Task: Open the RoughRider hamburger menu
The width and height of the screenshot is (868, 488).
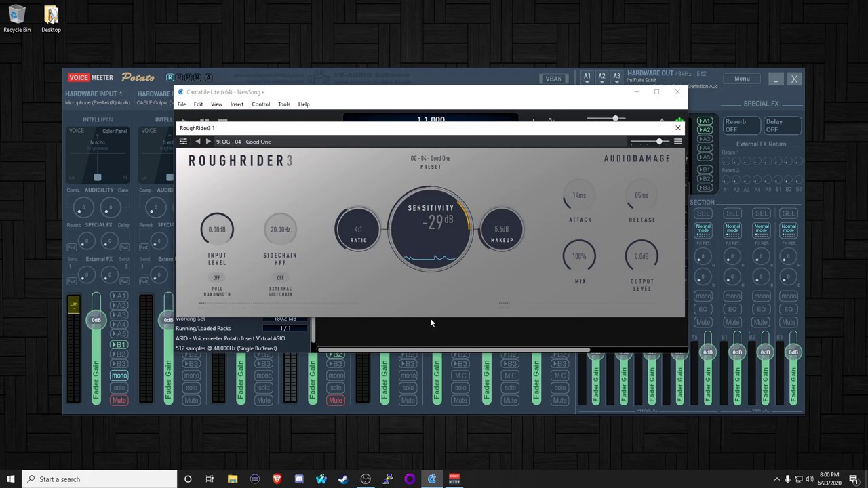Action: (677, 142)
